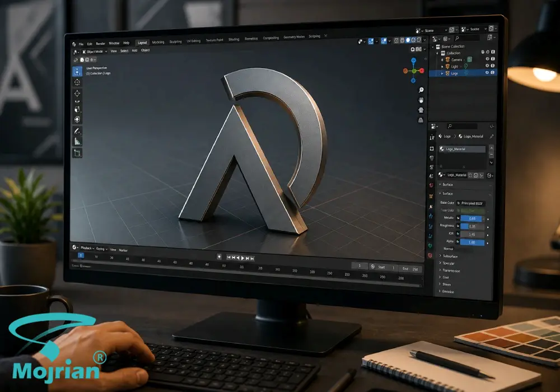Toggle render visibility for the Camera row
The width and height of the screenshot is (560, 392).
493,59
